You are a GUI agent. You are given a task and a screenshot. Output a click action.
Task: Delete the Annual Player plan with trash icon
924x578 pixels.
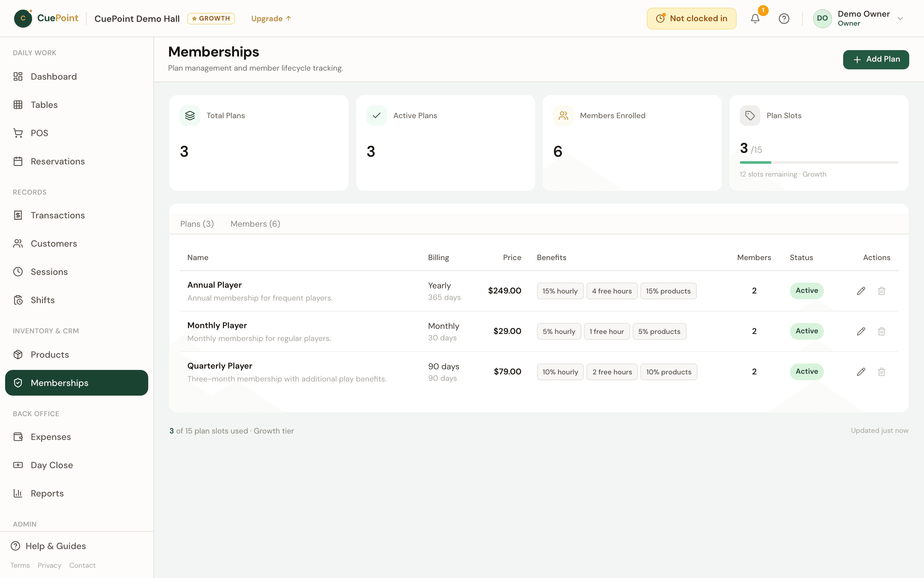(x=881, y=291)
